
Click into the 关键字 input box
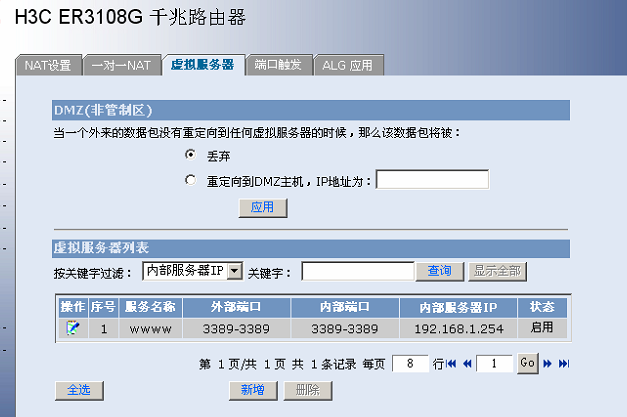pos(357,271)
